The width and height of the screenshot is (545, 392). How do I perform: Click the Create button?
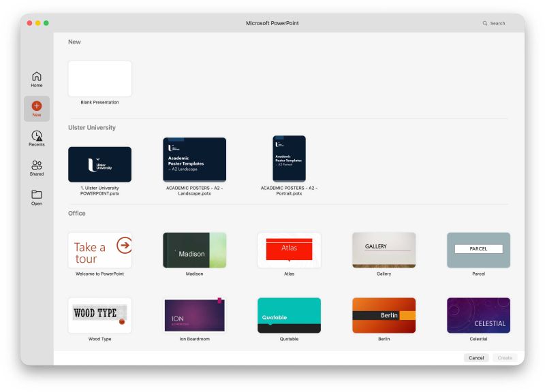tap(505, 357)
